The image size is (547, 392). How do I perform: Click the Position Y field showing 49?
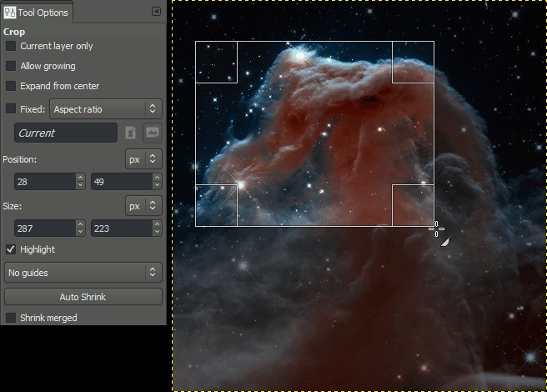click(x=122, y=182)
